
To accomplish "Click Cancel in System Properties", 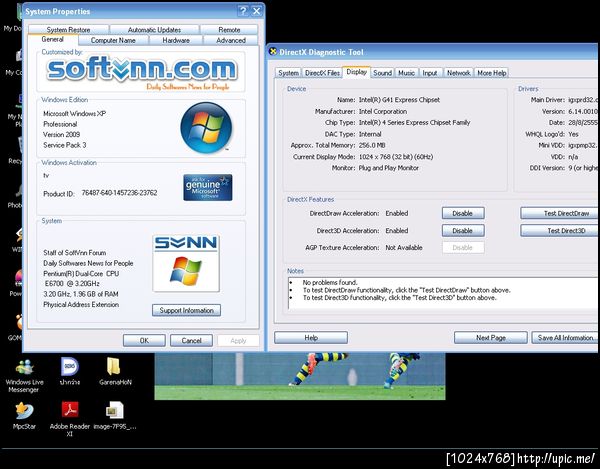I will 191,340.
